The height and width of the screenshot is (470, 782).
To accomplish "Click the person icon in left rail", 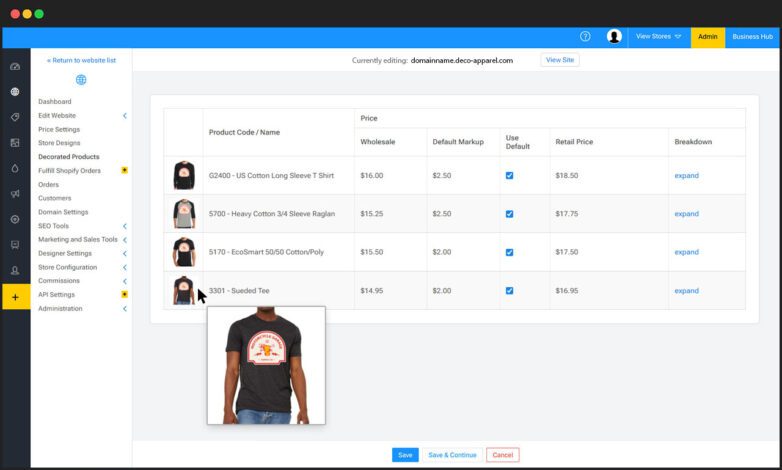I will tap(15, 270).
